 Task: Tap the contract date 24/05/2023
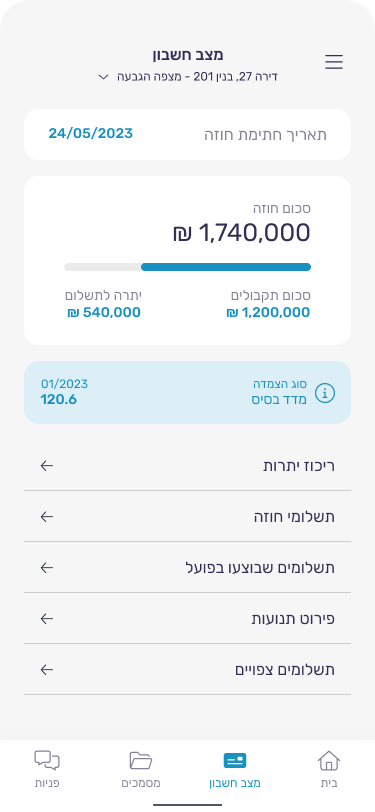91,134
